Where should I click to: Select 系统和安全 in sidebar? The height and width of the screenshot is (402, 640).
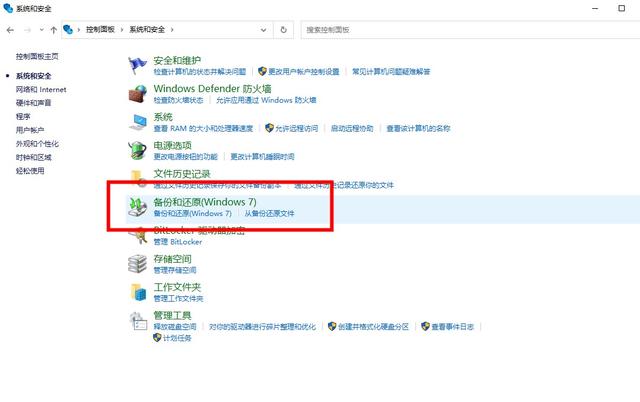[33, 76]
